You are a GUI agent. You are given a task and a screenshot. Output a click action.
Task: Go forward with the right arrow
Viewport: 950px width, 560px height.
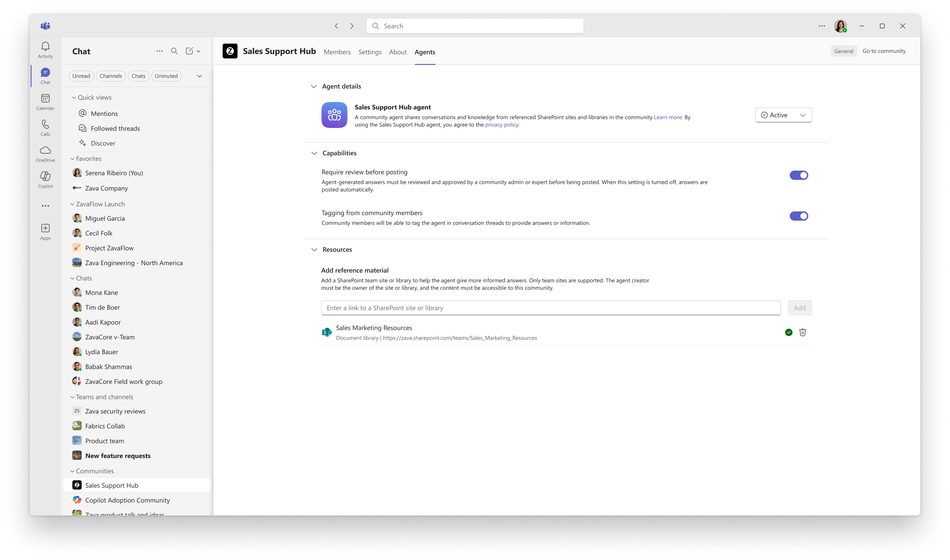(352, 26)
